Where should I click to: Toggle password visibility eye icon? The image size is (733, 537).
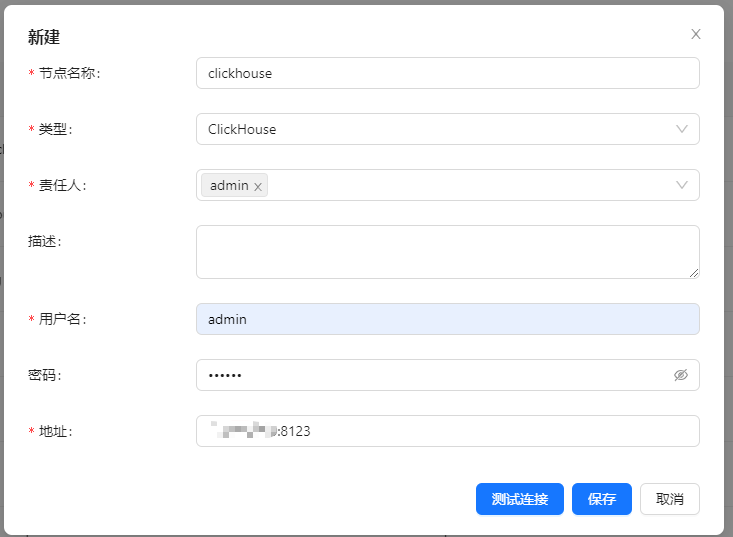point(681,375)
